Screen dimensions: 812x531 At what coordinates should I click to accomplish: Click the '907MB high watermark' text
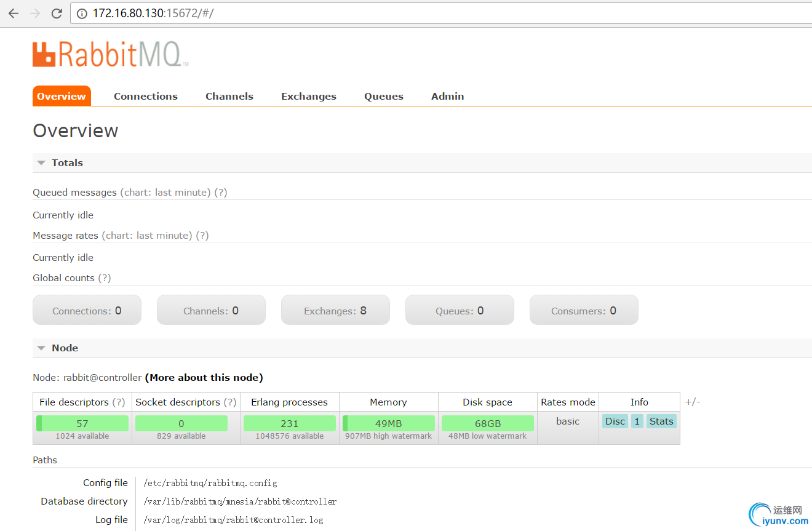389,436
